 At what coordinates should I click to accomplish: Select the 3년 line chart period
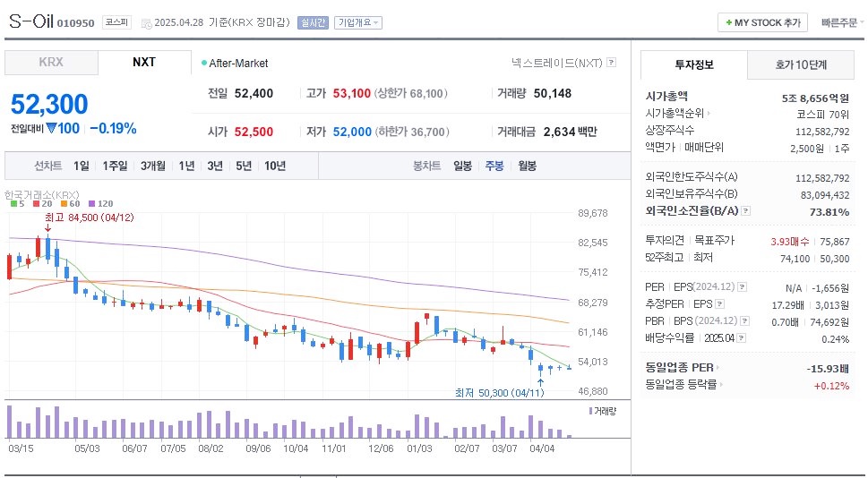click(215, 166)
